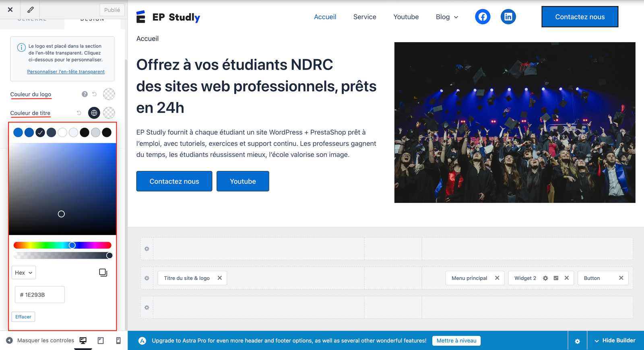Click the hex color input field
Image resolution: width=644 pixels, height=350 pixels.
[40, 295]
